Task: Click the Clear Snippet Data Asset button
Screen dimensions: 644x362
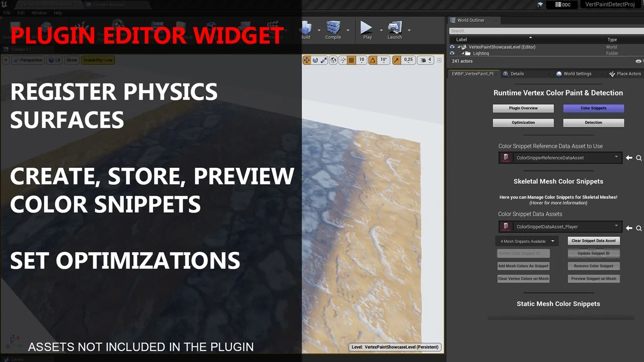Action: point(593,240)
